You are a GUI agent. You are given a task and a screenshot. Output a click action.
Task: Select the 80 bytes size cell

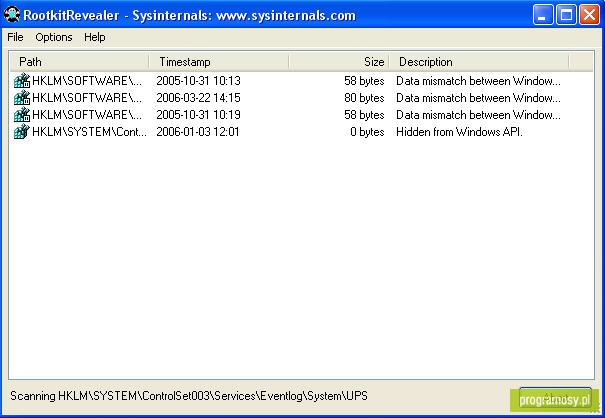pos(364,98)
